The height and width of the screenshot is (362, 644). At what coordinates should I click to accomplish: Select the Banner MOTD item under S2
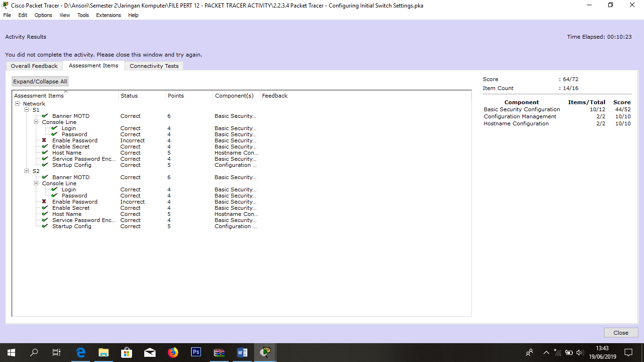point(71,177)
